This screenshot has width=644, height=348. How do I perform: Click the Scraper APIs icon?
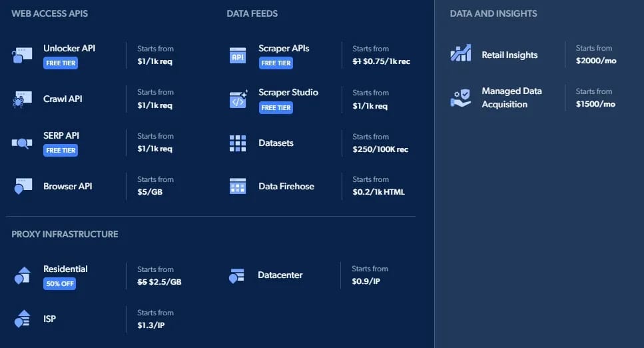coord(238,55)
